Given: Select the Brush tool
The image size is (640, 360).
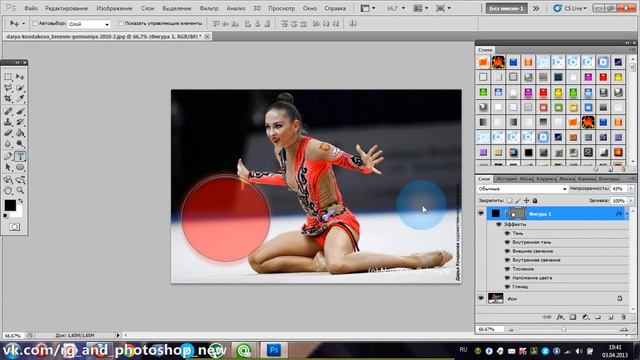Looking at the screenshot, I should (20, 111).
